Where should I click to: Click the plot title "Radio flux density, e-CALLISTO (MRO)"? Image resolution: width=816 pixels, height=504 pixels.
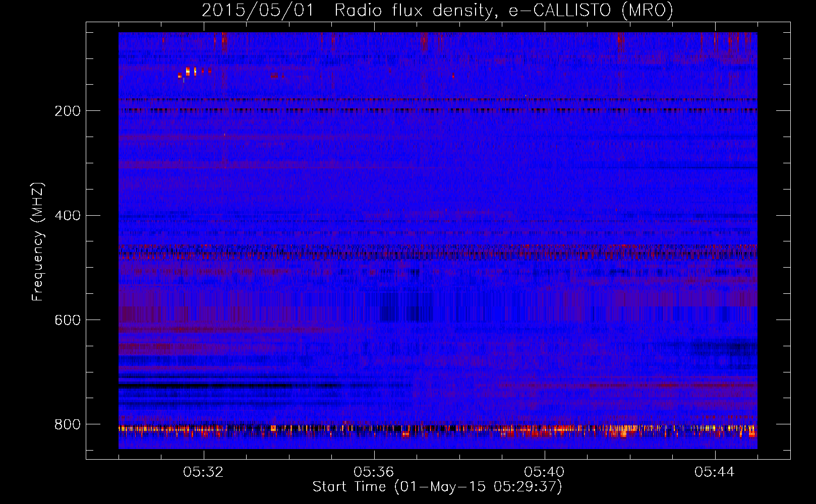tap(503, 10)
